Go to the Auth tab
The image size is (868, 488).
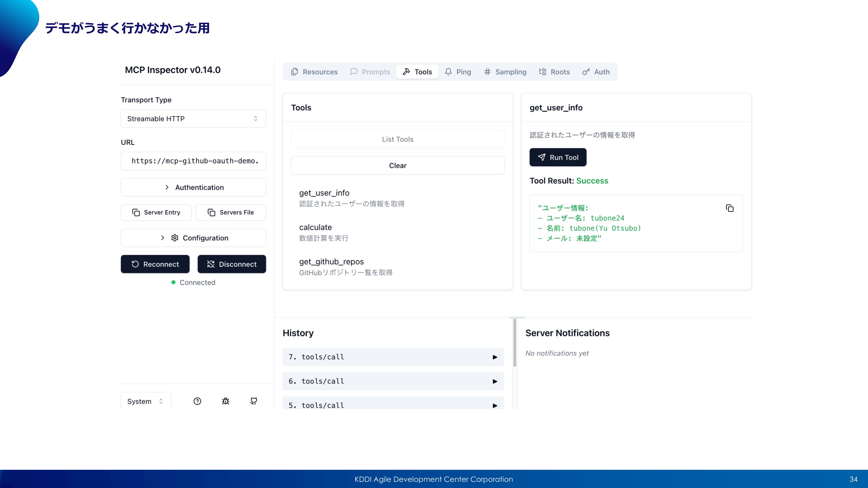coord(596,72)
